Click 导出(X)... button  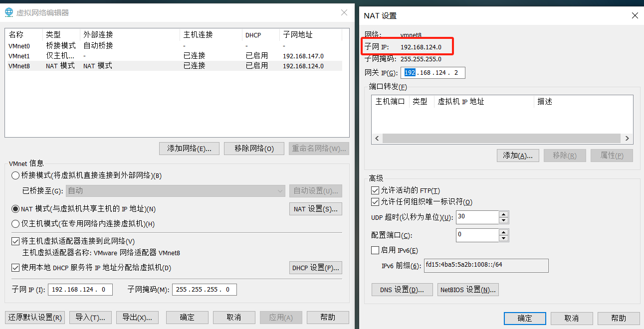[137, 318]
